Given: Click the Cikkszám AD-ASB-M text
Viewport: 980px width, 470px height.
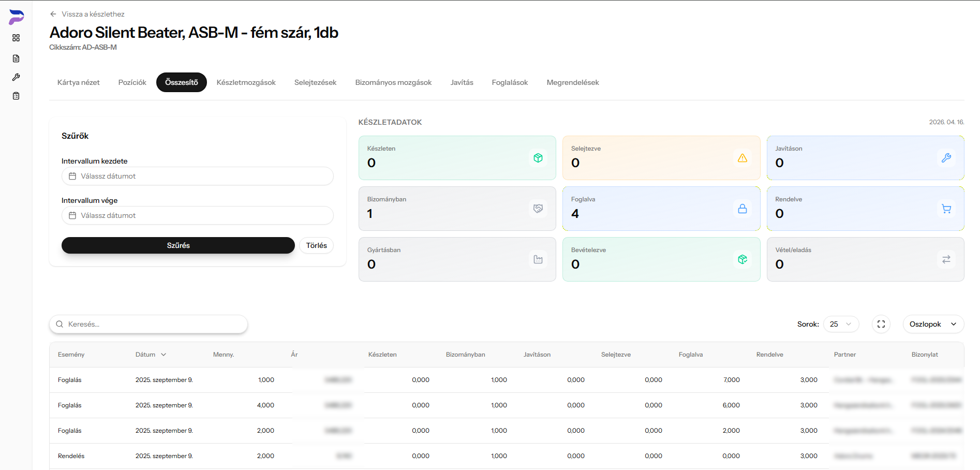Looking at the screenshot, I should 83,47.
